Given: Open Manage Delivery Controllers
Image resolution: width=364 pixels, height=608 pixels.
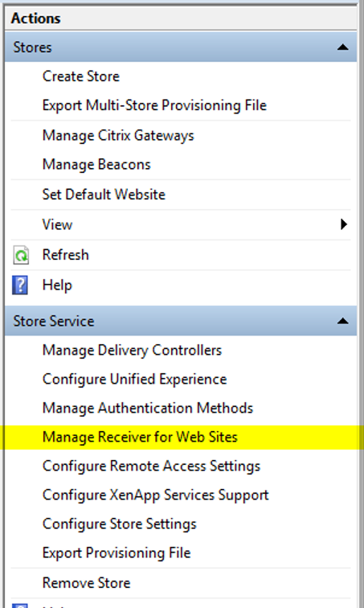Looking at the screenshot, I should (x=132, y=350).
